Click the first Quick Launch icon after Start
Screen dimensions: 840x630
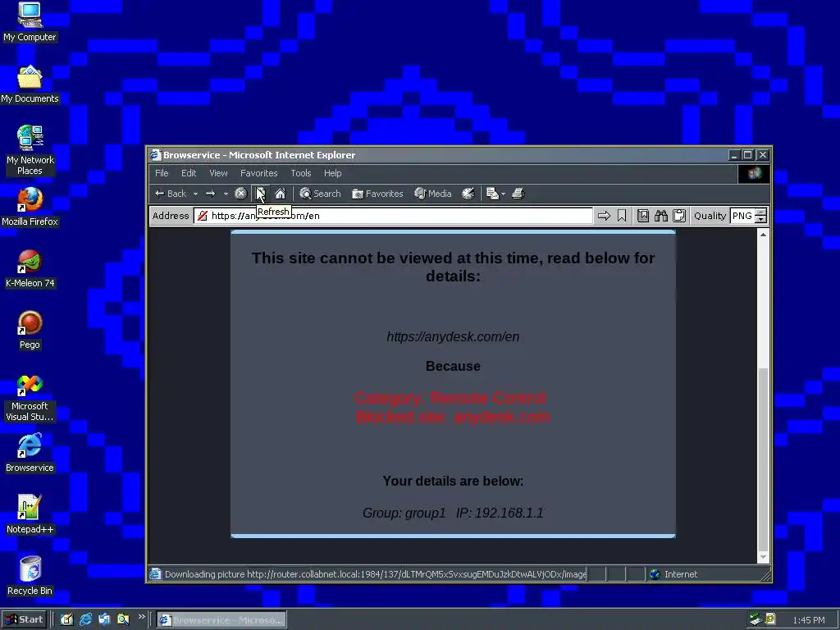(x=66, y=619)
